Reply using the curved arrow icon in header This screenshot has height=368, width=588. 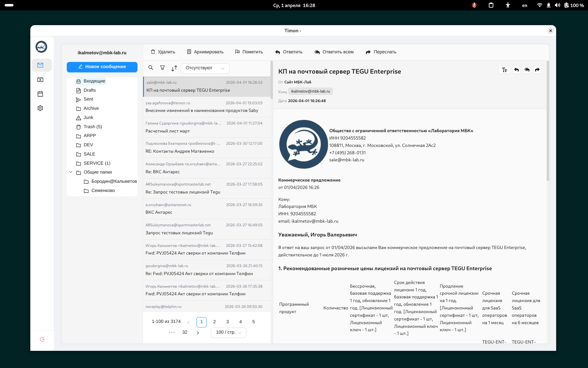(x=516, y=70)
